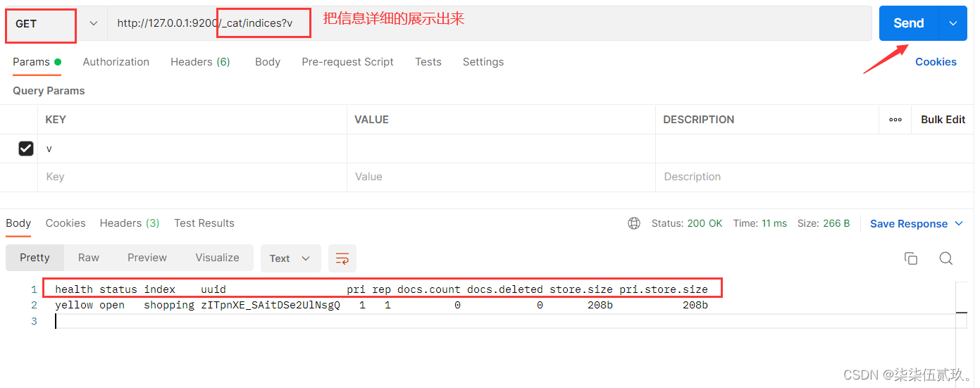
Task: Click Bulk Edit
Action: click(x=943, y=120)
